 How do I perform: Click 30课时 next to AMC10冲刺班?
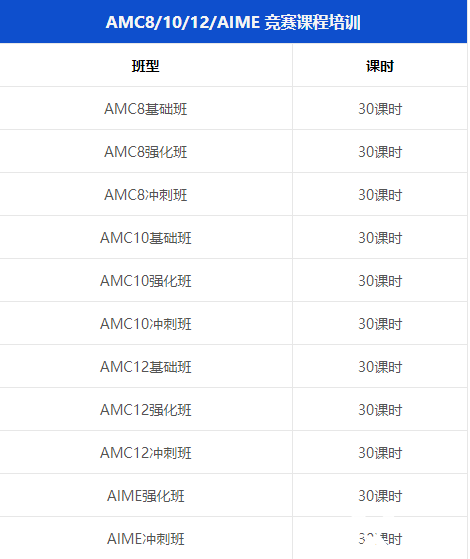click(380, 324)
